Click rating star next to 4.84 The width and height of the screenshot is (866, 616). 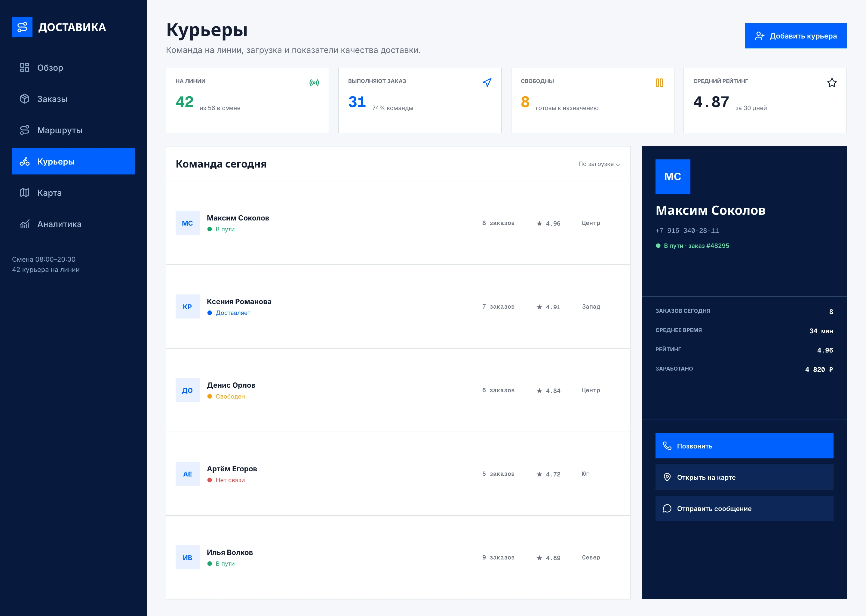539,391
